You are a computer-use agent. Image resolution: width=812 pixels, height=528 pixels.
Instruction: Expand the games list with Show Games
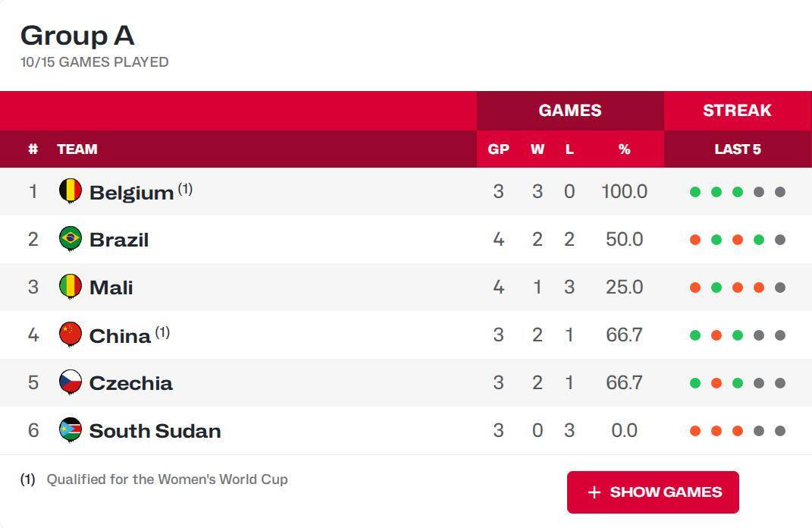pyautogui.click(x=653, y=492)
